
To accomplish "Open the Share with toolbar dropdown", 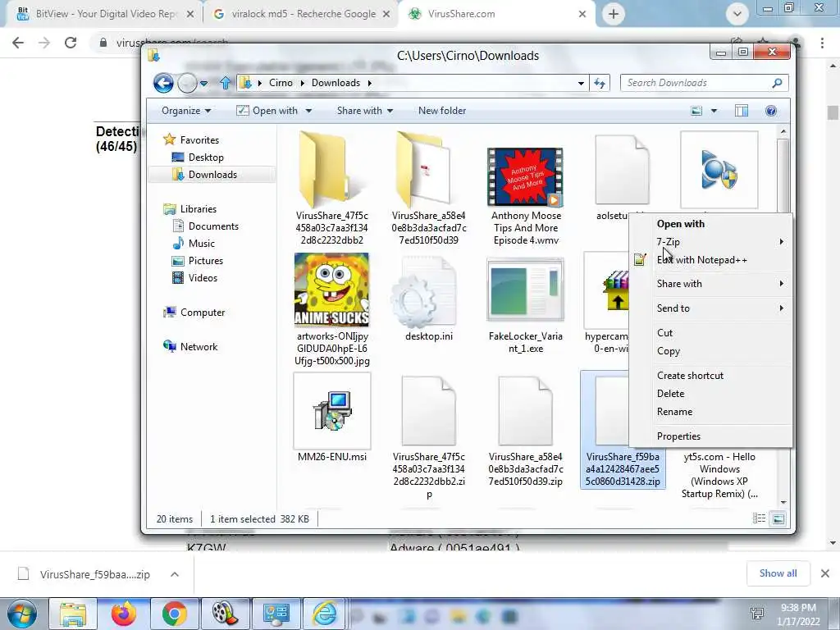I will (364, 111).
